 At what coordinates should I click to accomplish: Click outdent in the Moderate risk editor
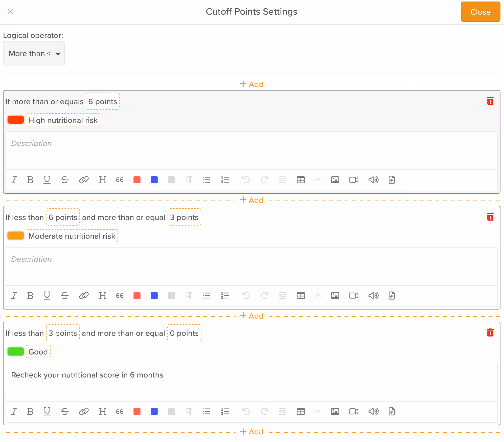coord(283,296)
